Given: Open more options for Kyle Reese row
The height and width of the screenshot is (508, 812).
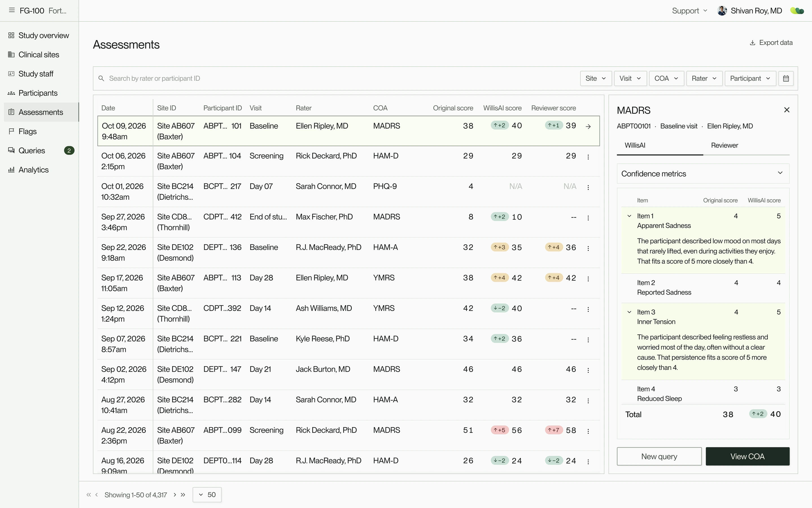Looking at the screenshot, I should click(588, 340).
